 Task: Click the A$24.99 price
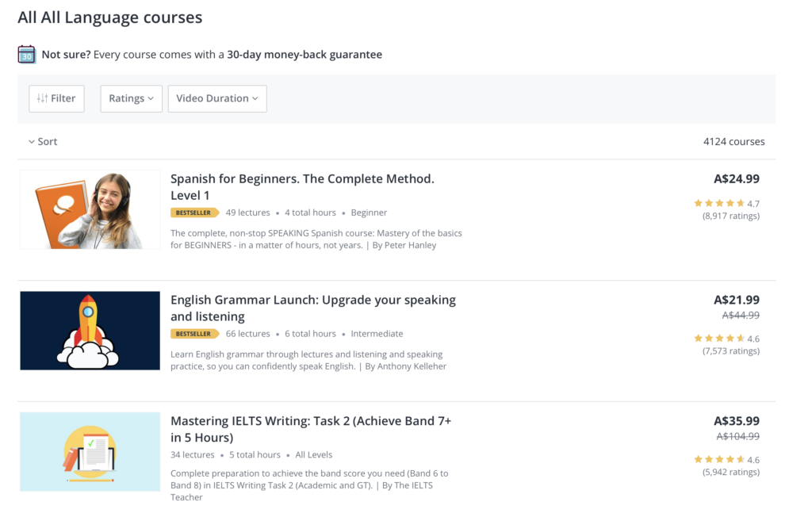click(737, 178)
